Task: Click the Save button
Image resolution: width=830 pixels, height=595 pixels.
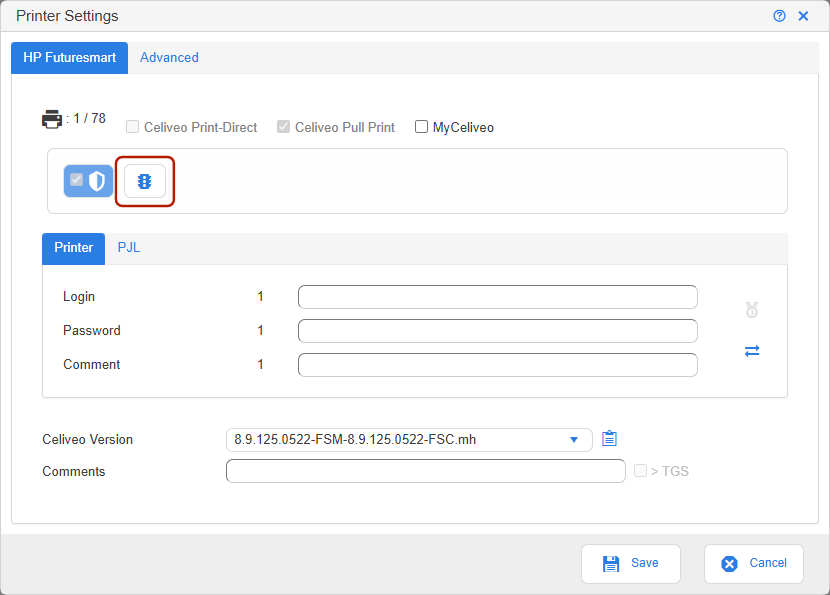Action: click(x=631, y=563)
